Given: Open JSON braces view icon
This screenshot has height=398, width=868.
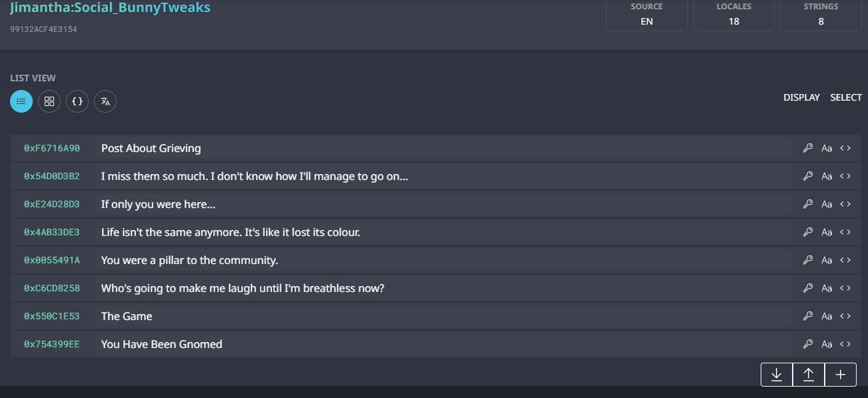Looking at the screenshot, I should [77, 101].
